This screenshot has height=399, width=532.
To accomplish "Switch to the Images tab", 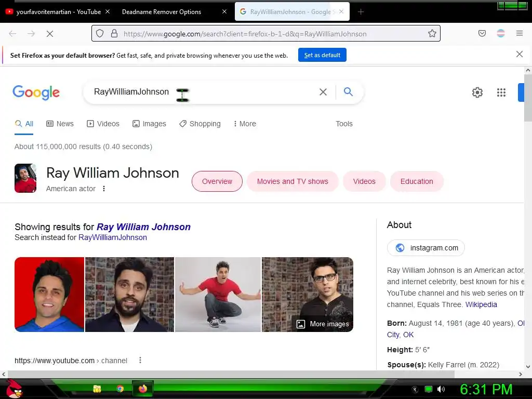I will (x=149, y=124).
